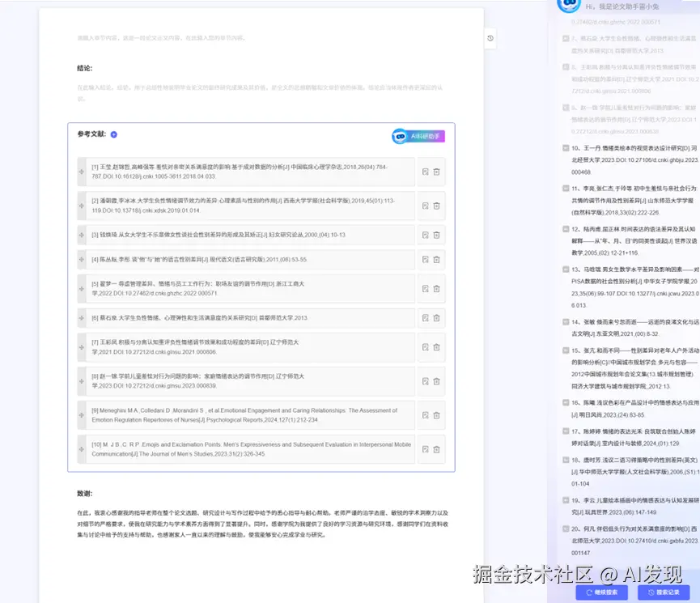Open the history clock icon beside the document

click(x=490, y=38)
